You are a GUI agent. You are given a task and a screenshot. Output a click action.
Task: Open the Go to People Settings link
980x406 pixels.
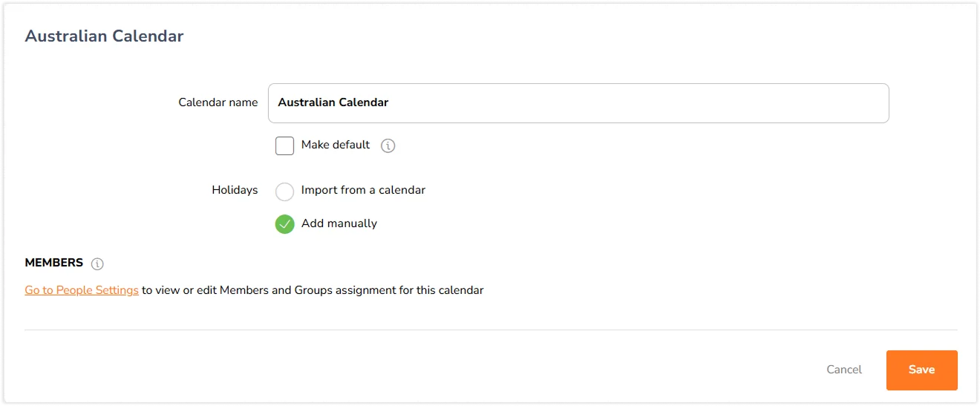pos(82,290)
